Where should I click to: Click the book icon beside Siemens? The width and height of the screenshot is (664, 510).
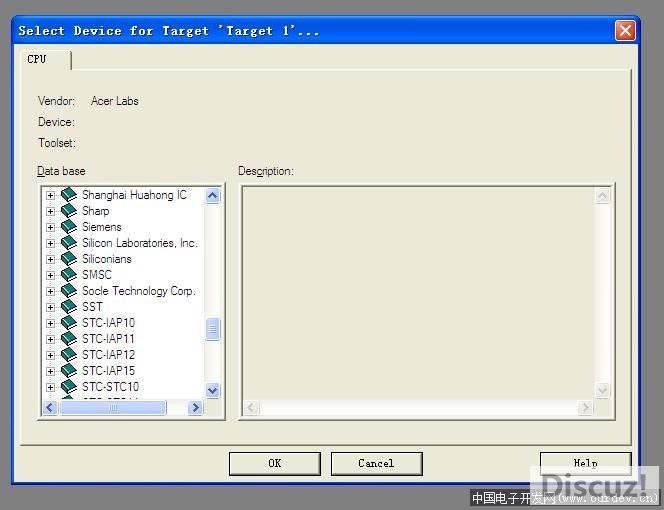[x=69, y=227]
